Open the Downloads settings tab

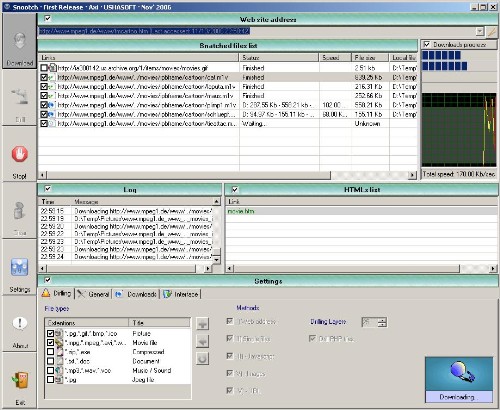(136, 294)
